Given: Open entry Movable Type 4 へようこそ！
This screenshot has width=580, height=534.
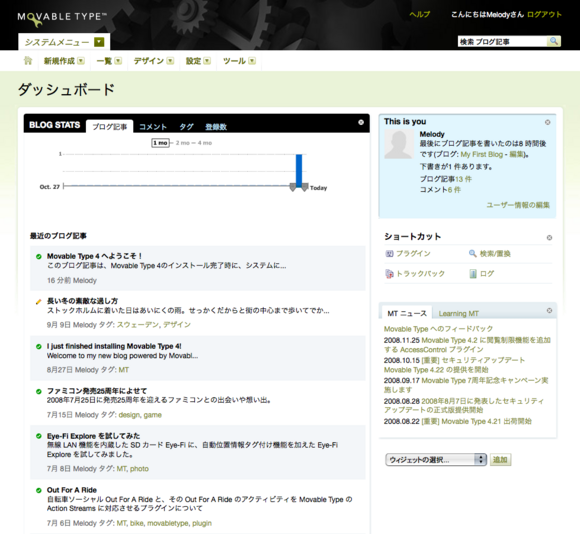Looking at the screenshot, I should (x=94, y=256).
